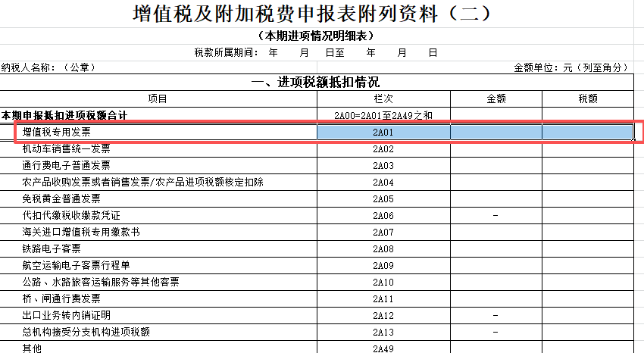Select the 税额 column header

(588, 99)
